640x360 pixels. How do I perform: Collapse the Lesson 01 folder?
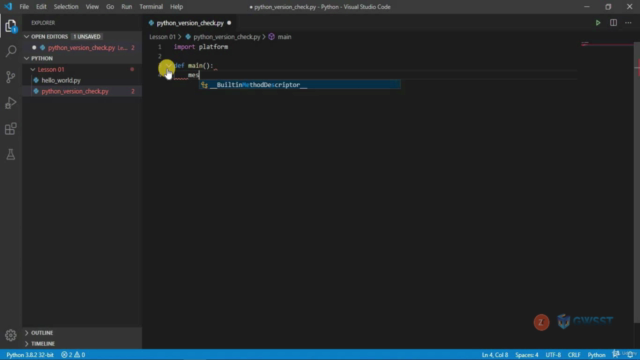[51, 69]
